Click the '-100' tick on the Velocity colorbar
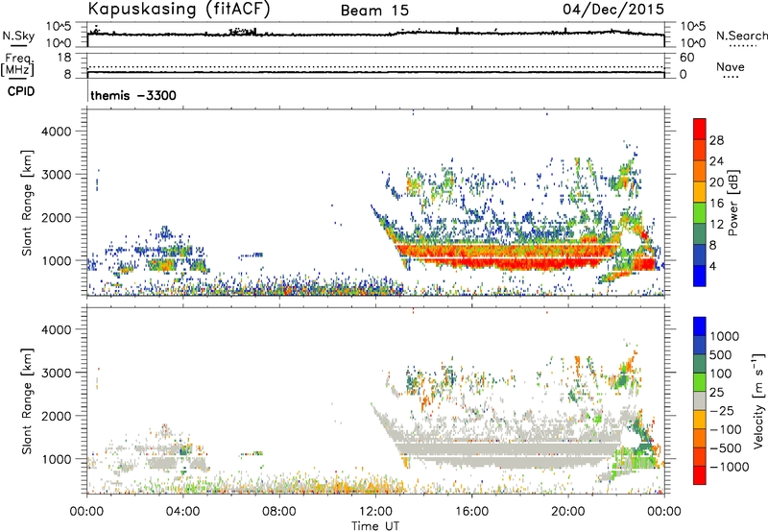Viewport: 768px width, 532px height. [725, 429]
